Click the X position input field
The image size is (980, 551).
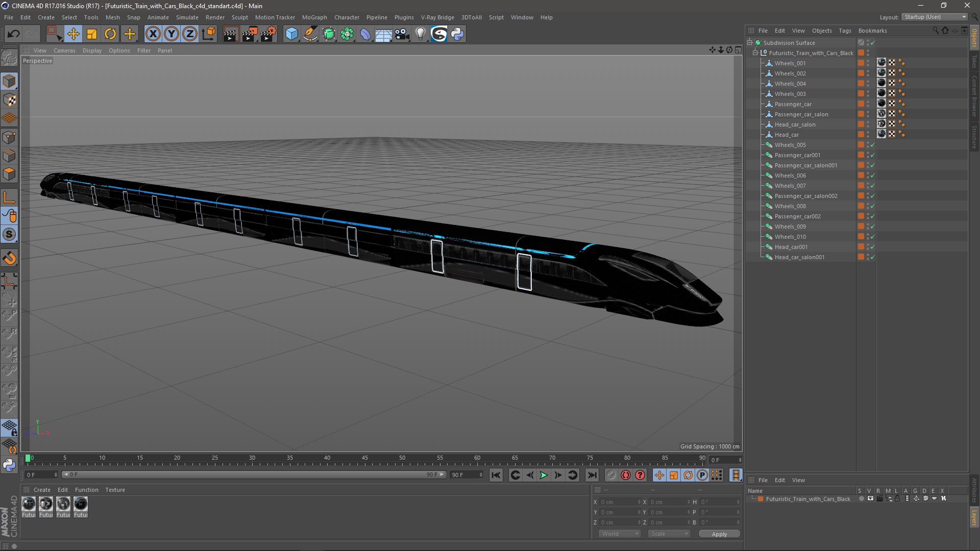620,502
